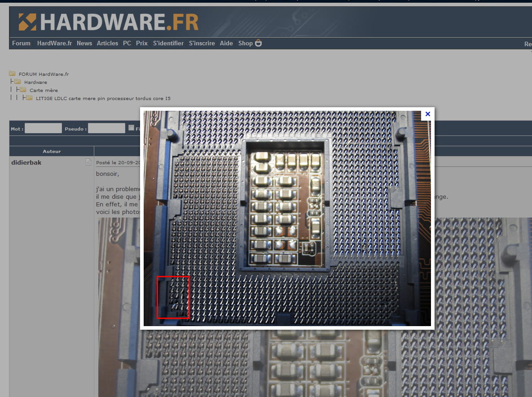Click the profile page icon beside didierbak
Screen dimensions: 532x397
pos(88,162)
